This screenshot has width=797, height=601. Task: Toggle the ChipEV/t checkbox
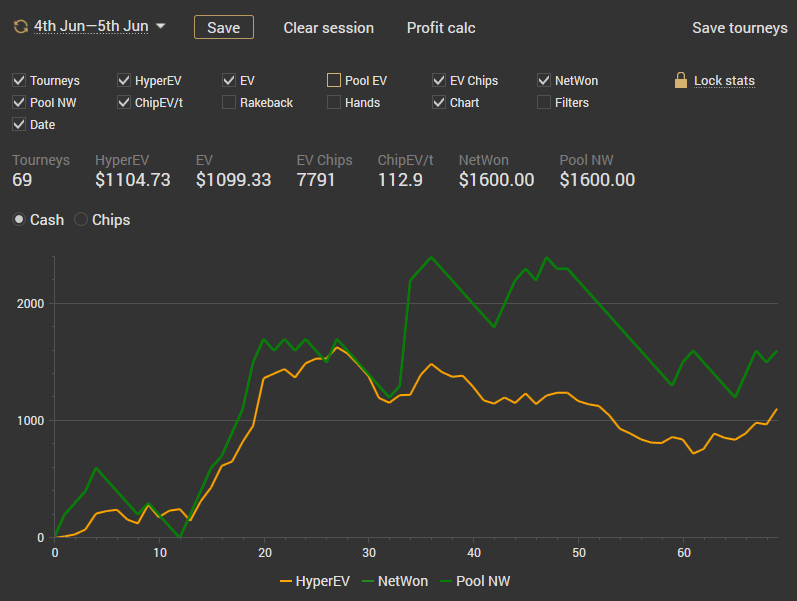pos(124,102)
